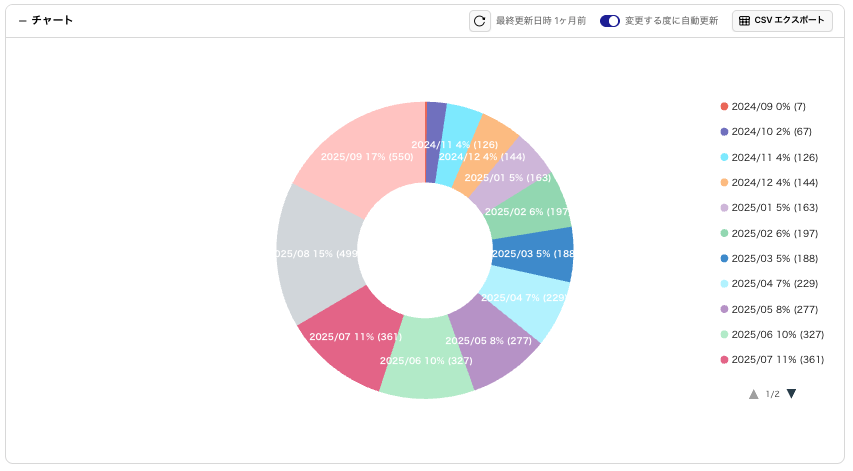This screenshot has width=853, height=471.
Task: Click 2025/05 legend item
Action: tap(774, 309)
